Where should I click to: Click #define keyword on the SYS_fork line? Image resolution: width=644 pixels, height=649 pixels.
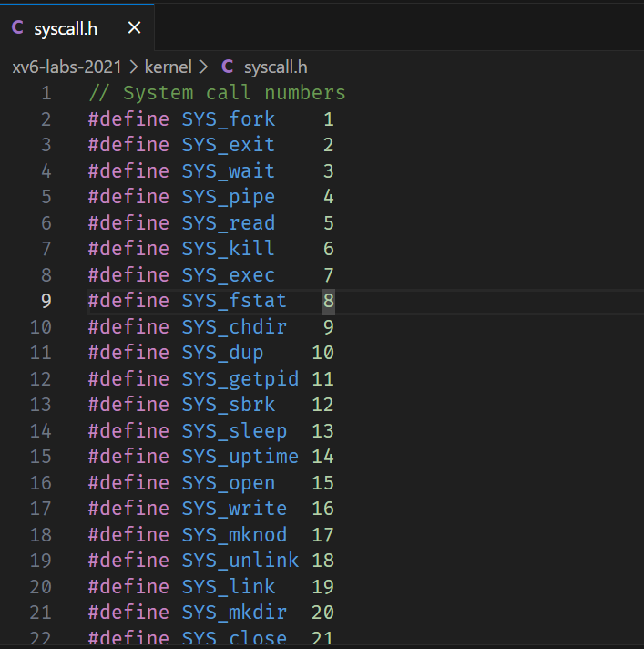pos(128,119)
